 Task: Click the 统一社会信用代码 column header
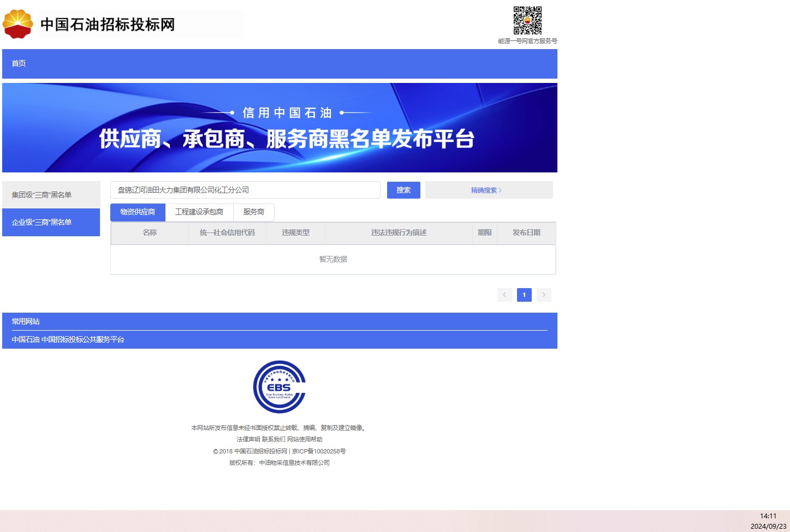click(227, 232)
